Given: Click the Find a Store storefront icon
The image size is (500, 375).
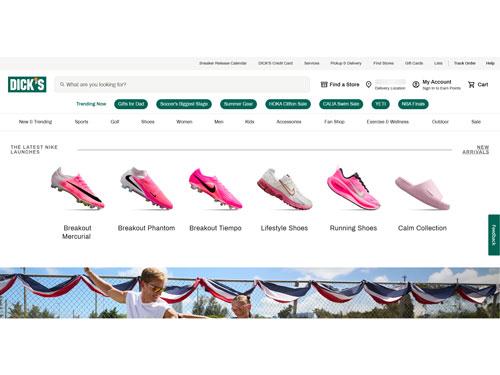Looking at the screenshot, I should coord(324,84).
